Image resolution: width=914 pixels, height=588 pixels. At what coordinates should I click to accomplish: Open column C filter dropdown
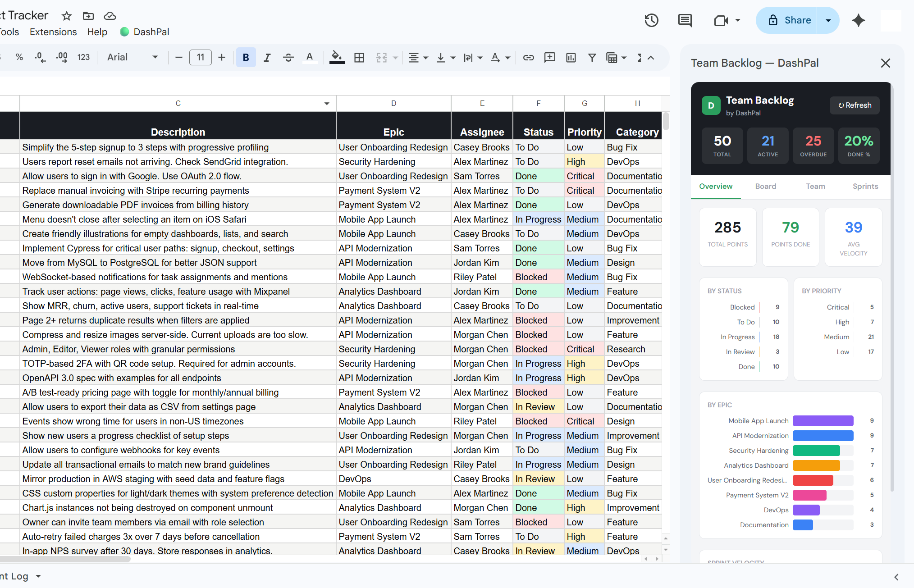click(327, 104)
